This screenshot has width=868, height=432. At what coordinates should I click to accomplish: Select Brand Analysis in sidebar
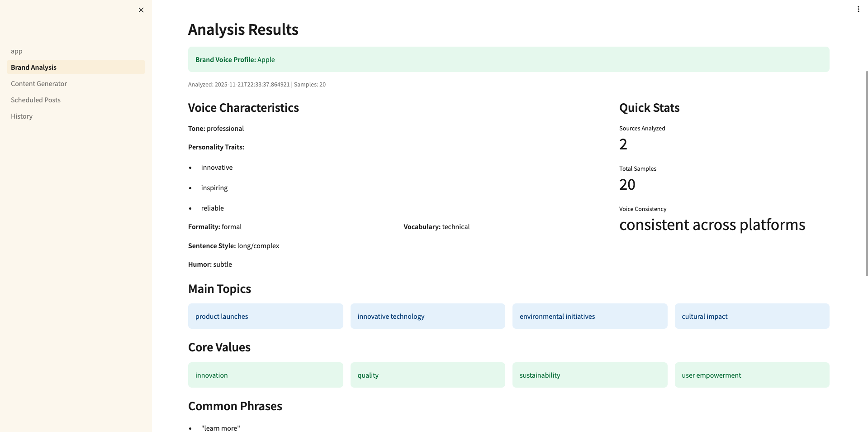click(34, 67)
